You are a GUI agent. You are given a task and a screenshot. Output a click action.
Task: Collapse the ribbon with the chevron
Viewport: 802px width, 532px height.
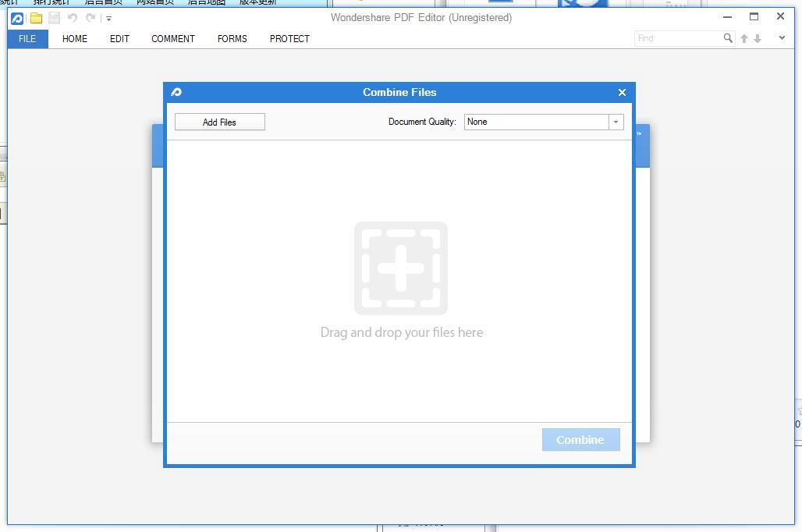pyautogui.click(x=782, y=38)
